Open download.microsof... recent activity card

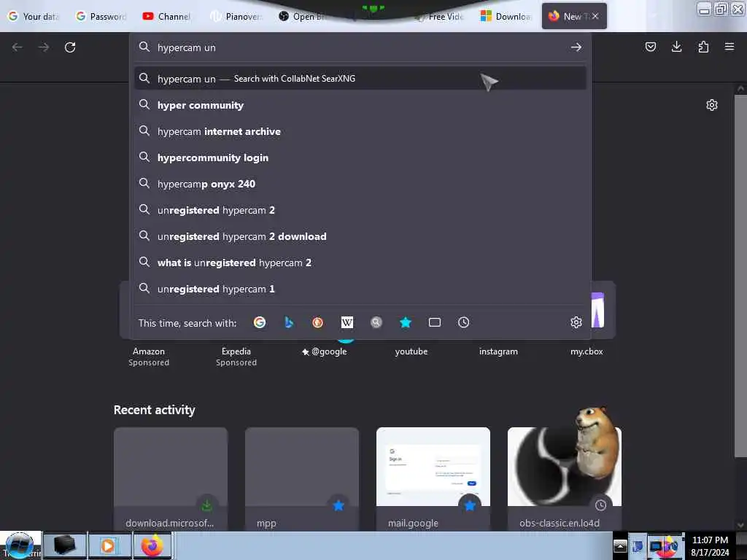coord(171,478)
